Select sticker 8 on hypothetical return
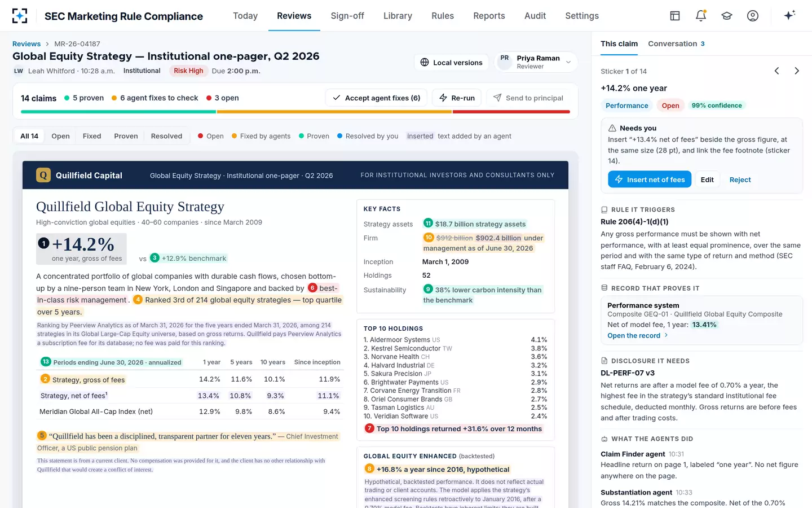The image size is (812, 508). click(370, 468)
